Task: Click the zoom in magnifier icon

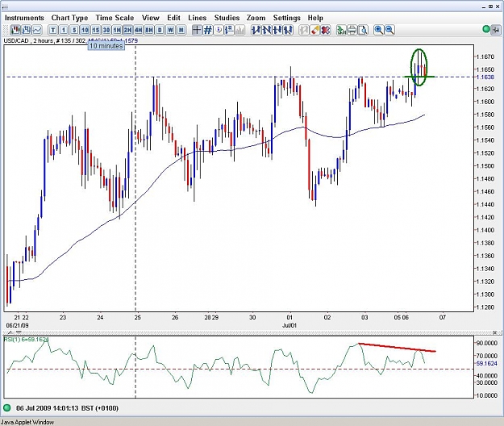Action: click(379, 30)
